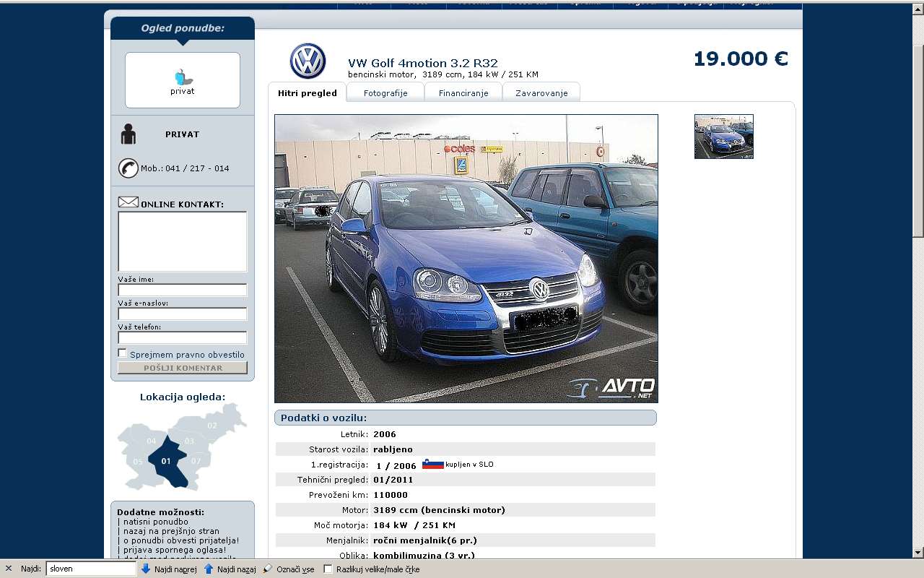Click the Podatki o vozilu heading
Screen dimensions: 924x578
point(323,418)
